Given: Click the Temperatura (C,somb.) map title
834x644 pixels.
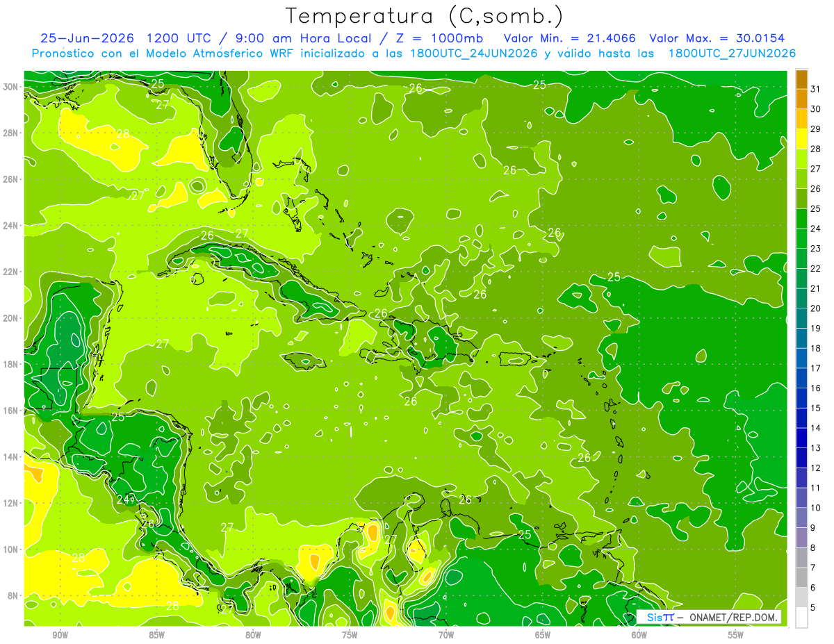Looking at the screenshot, I should [425, 16].
